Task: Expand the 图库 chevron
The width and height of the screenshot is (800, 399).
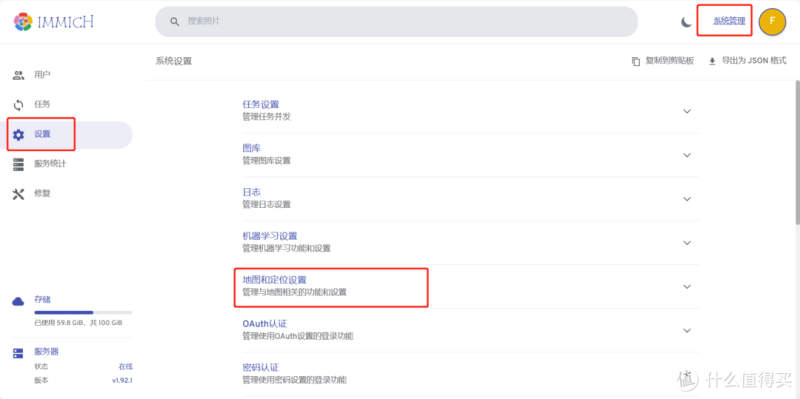Action: pyautogui.click(x=687, y=155)
